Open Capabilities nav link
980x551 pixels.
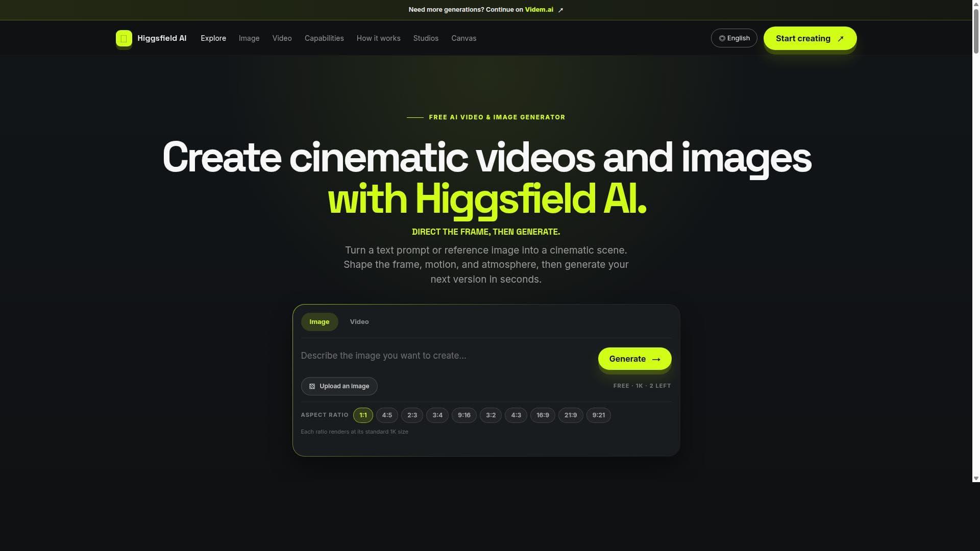click(324, 38)
